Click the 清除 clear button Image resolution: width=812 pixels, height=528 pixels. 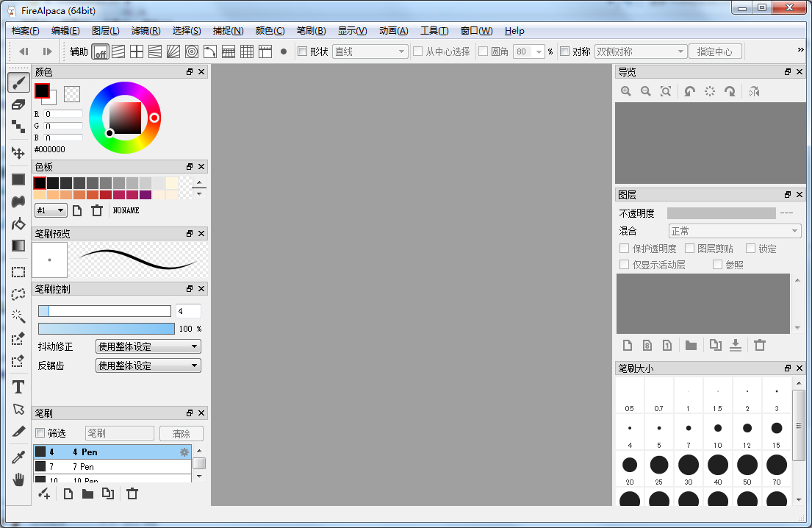[182, 434]
